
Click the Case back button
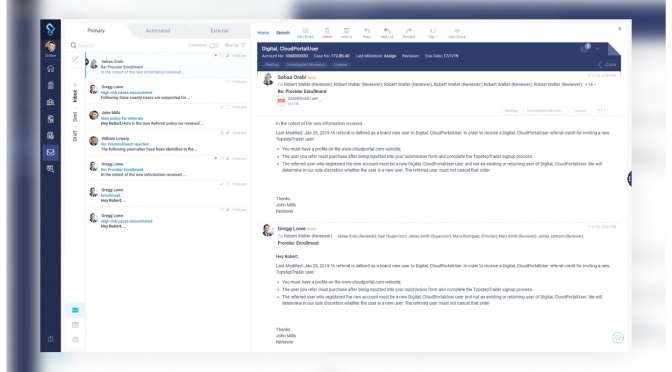coord(607,64)
